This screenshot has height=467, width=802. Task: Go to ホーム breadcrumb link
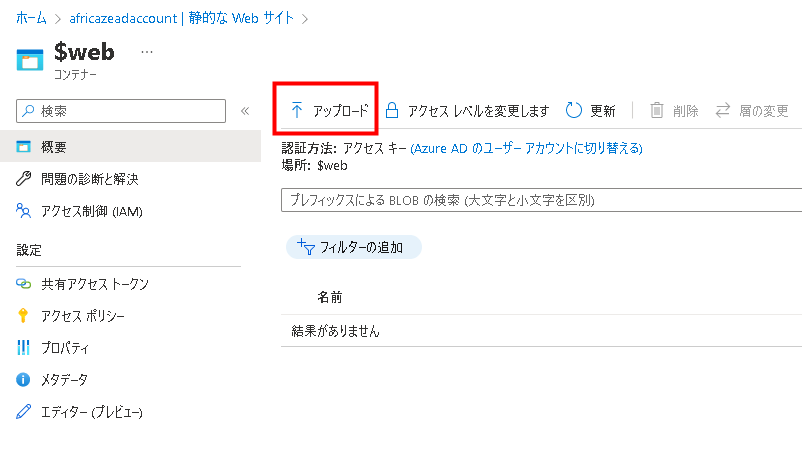tap(31, 18)
